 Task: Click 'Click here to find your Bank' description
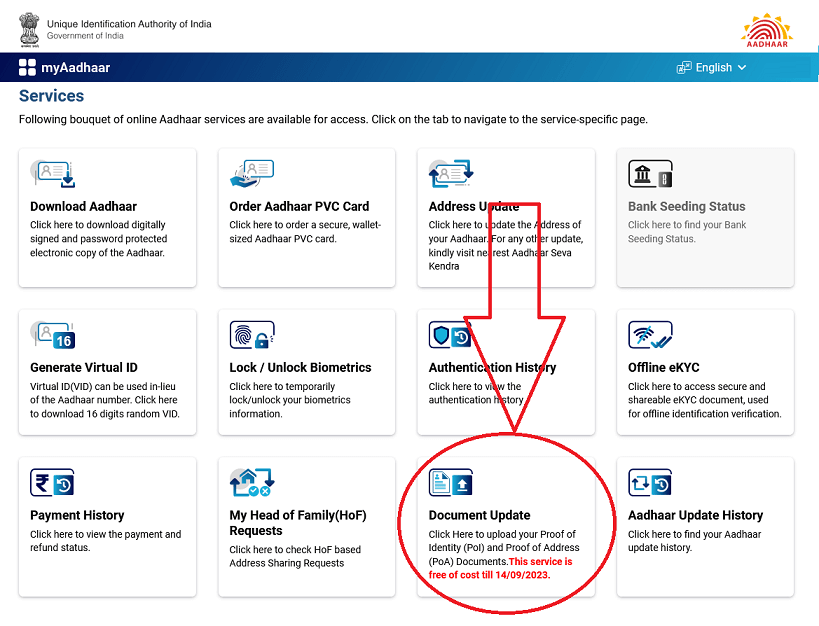[687, 231]
